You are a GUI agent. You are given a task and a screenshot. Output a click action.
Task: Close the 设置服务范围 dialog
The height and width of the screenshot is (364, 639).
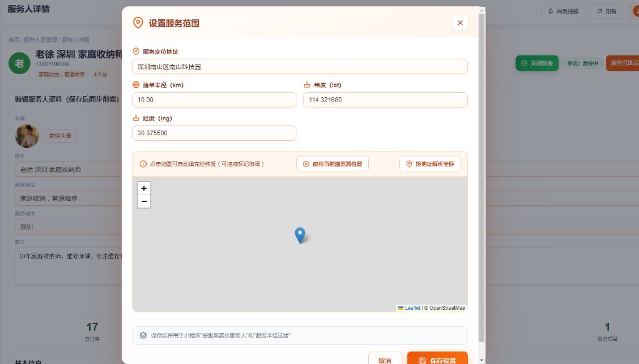(460, 23)
